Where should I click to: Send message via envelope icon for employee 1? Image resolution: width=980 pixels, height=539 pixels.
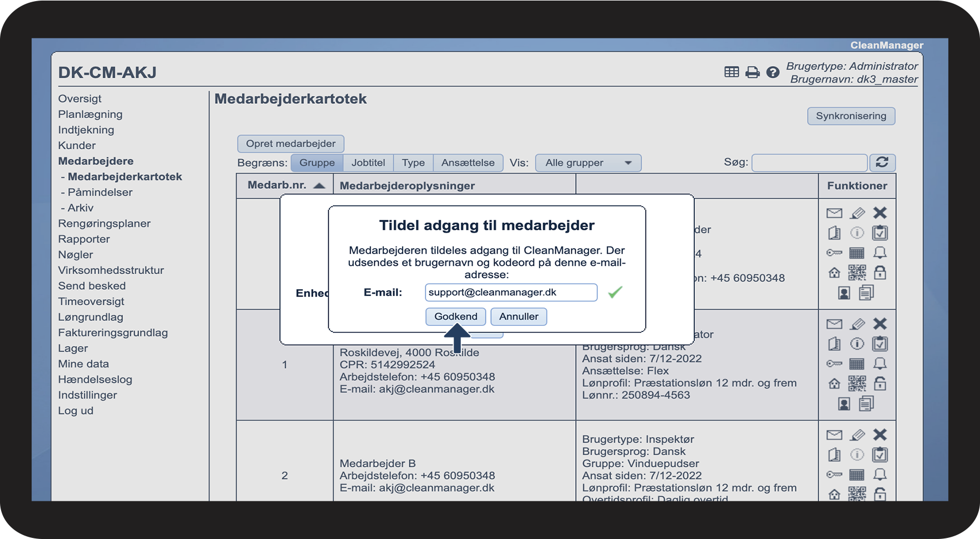point(834,324)
